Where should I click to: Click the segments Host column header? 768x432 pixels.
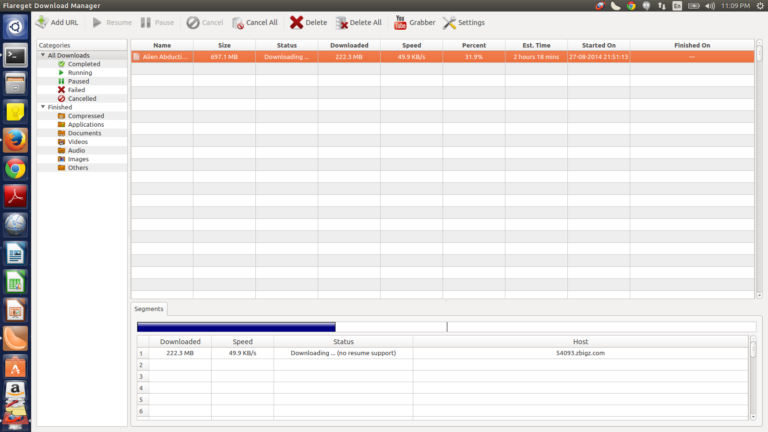580,341
